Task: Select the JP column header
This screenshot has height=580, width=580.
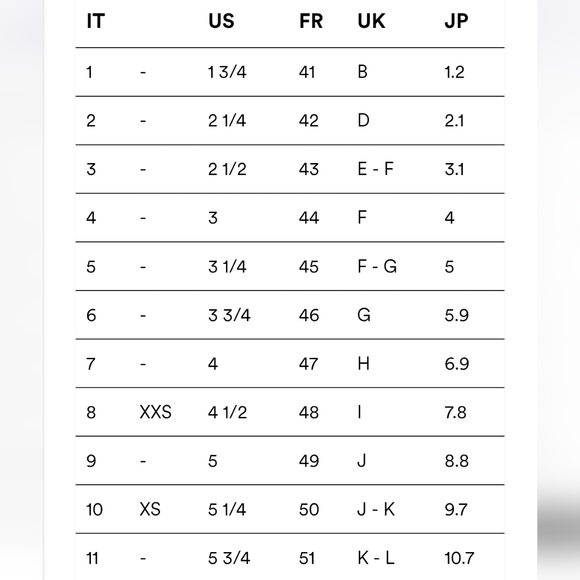Action: pos(456,21)
